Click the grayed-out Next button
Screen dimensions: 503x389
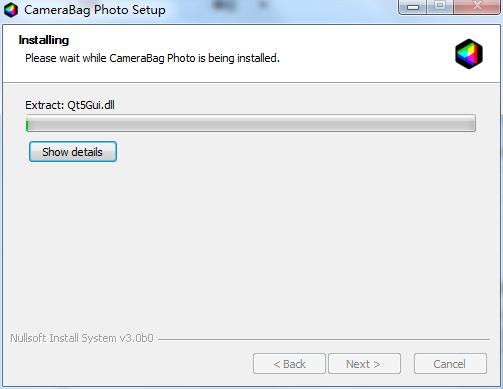(364, 364)
